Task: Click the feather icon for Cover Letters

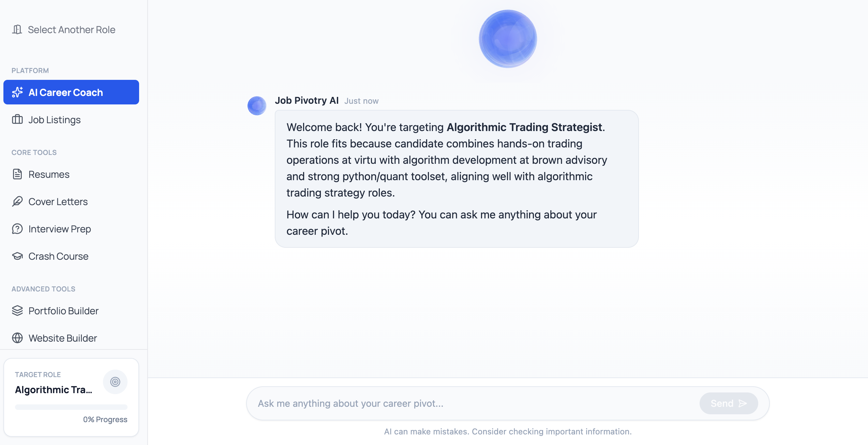Action: coord(17,202)
